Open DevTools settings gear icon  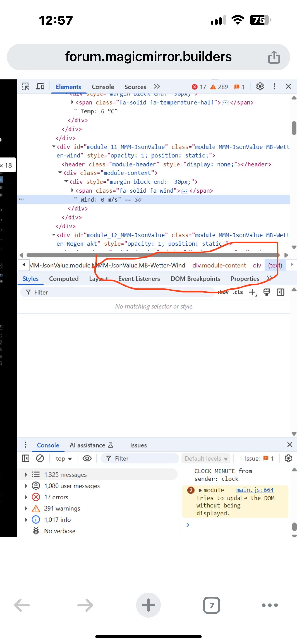260,87
